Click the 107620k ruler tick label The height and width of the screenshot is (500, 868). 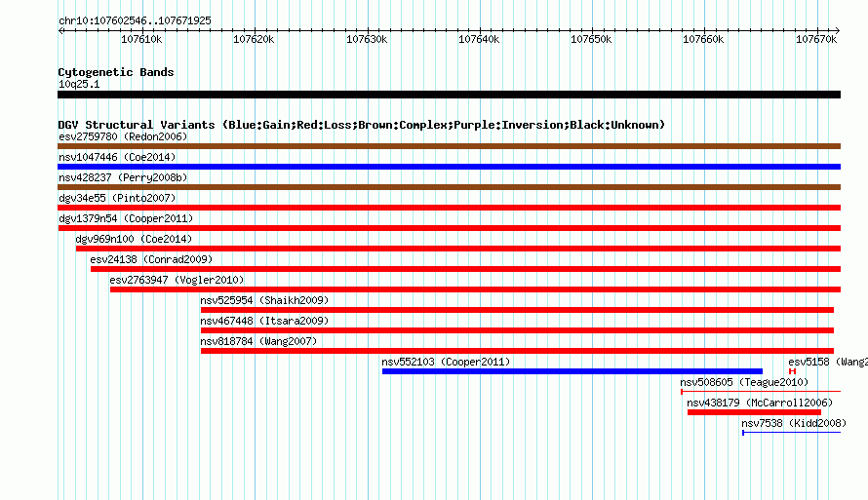(x=254, y=39)
